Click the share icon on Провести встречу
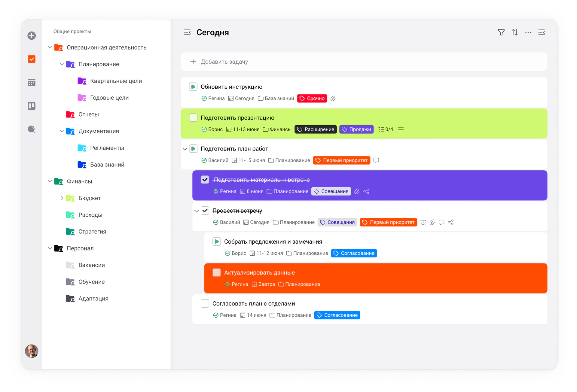 [x=451, y=222]
